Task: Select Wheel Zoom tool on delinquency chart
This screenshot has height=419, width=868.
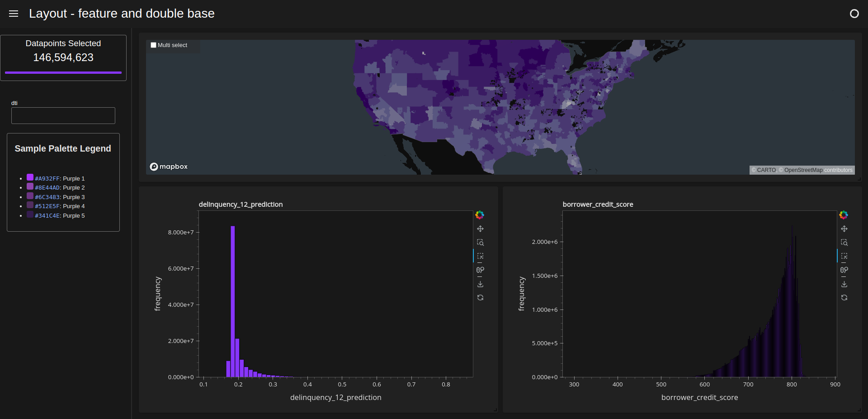Action: point(480,270)
